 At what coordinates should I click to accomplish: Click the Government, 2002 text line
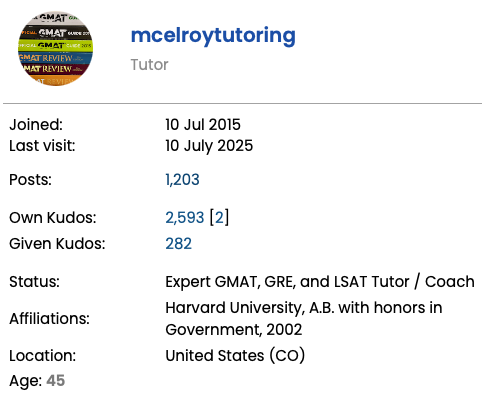234,330
